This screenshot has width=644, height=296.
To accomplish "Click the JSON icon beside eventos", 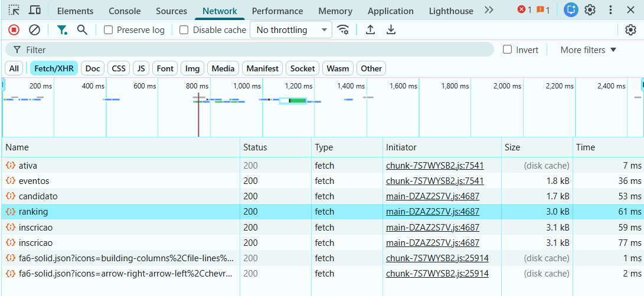I will [10, 180].
